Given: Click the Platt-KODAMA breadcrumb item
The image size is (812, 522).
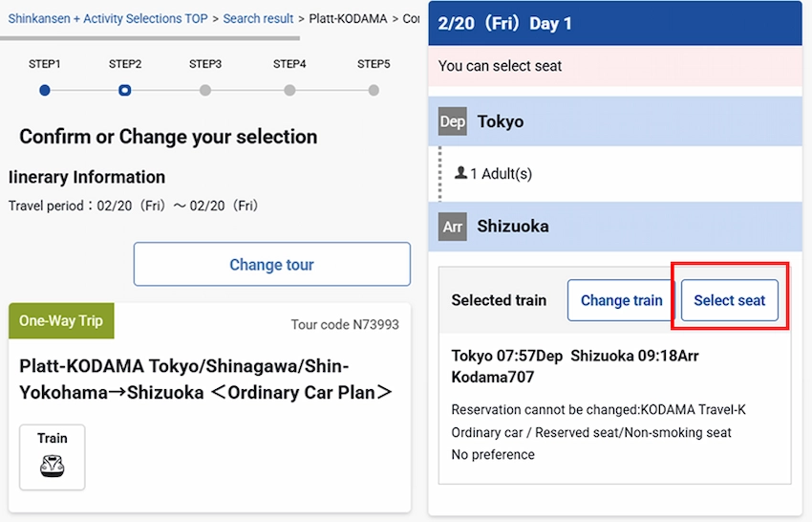Looking at the screenshot, I should (348, 18).
